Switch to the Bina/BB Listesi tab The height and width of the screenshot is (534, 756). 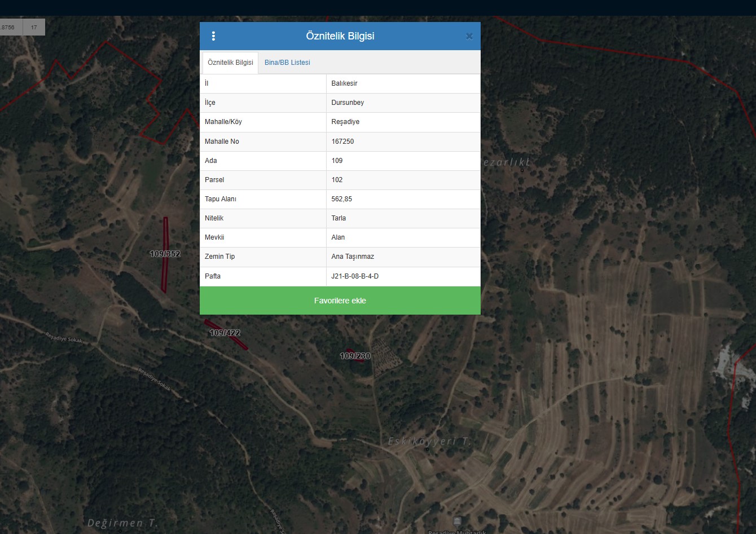287,63
